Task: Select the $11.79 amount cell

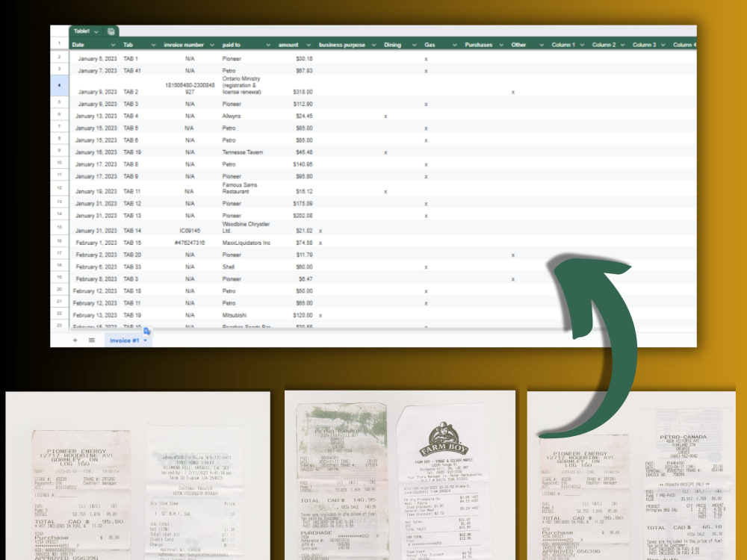Action: 304,255
